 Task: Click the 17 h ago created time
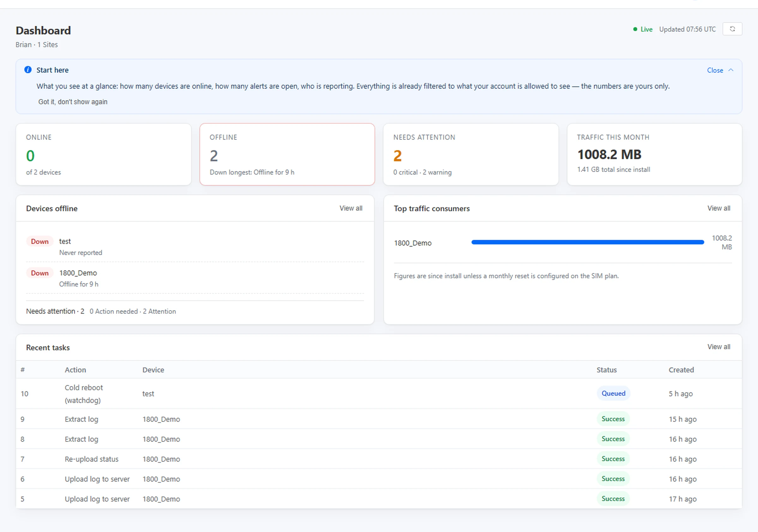683,499
